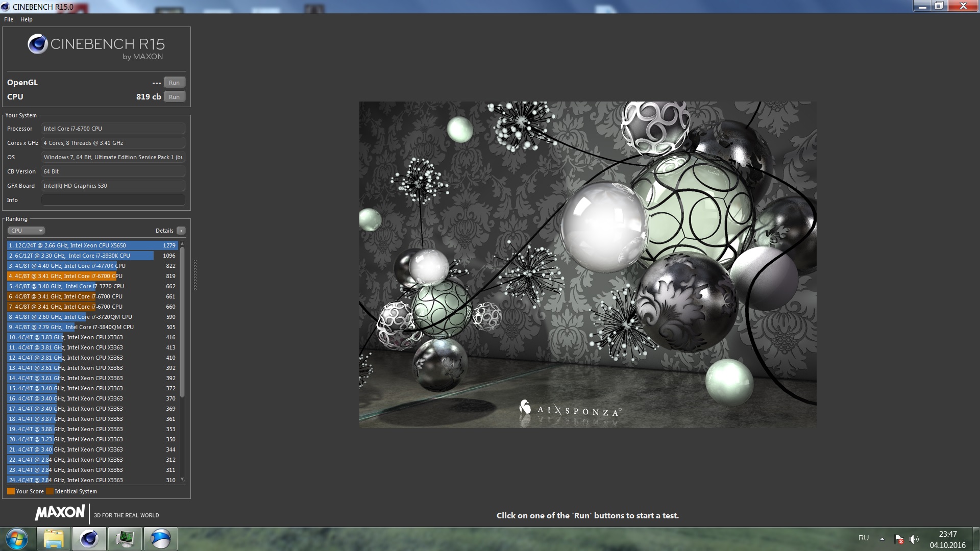Click the Cinebench R15 logo icon
The height and width of the screenshot is (551, 980).
coord(37,44)
